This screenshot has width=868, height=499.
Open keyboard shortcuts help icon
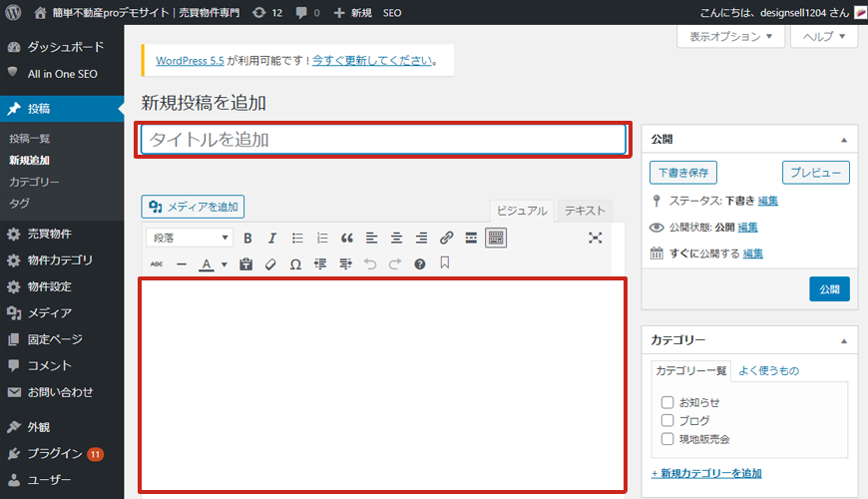coord(420,264)
